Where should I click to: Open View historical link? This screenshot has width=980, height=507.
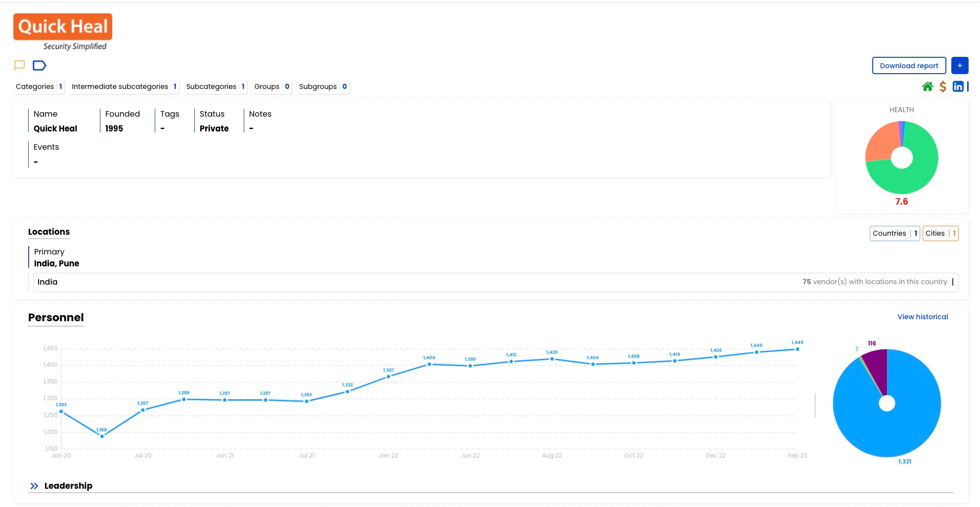click(923, 317)
